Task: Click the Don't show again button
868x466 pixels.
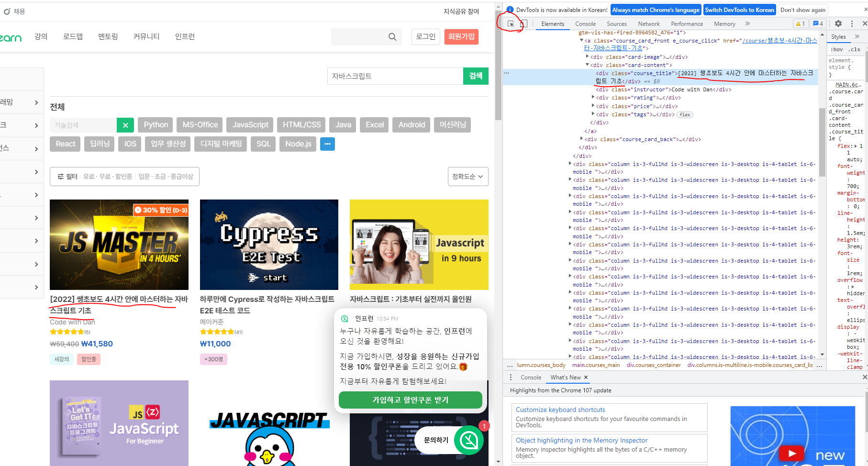Action: 803,10
